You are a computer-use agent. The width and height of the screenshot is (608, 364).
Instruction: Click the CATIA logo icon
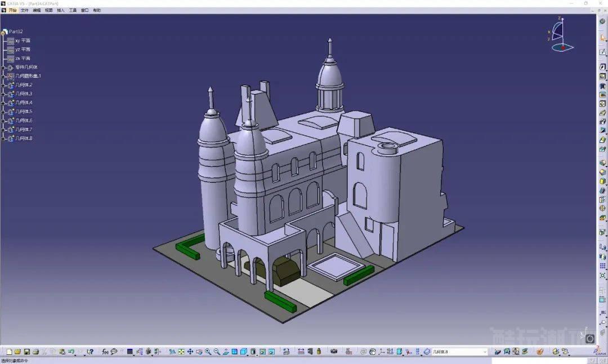click(600, 351)
